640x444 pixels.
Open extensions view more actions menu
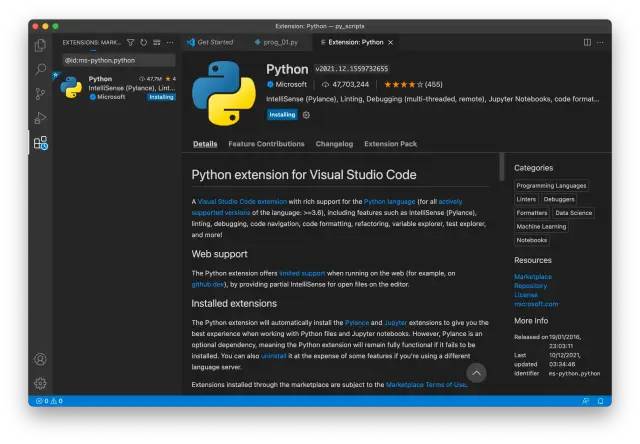click(x=170, y=42)
